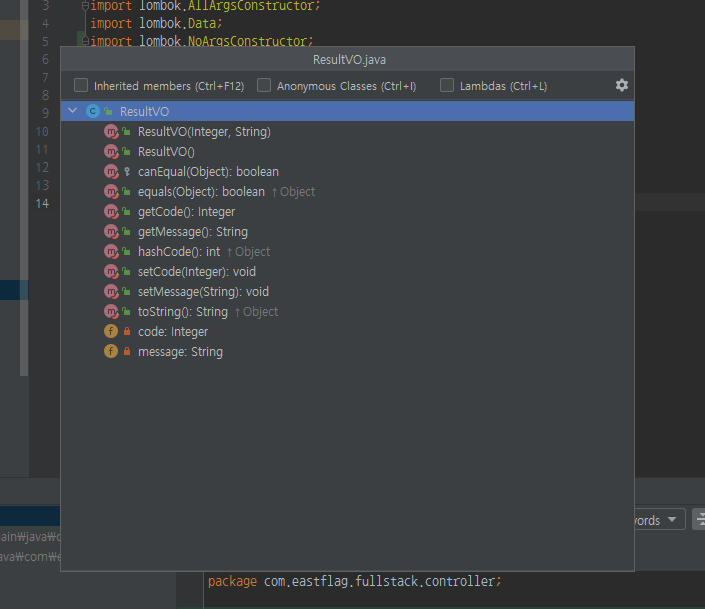Click the field icon next to code: Integer

tap(111, 332)
